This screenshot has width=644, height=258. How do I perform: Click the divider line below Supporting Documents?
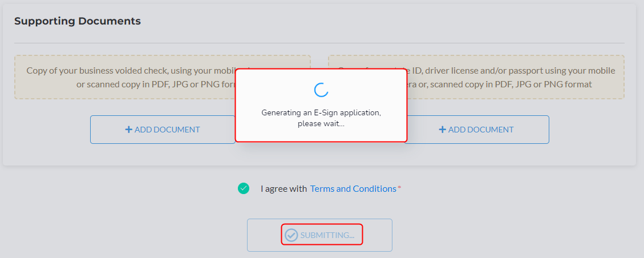click(x=319, y=43)
